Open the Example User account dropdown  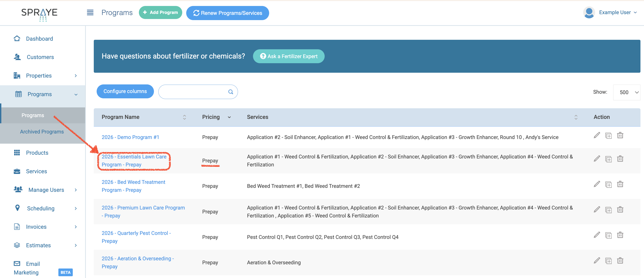617,13
